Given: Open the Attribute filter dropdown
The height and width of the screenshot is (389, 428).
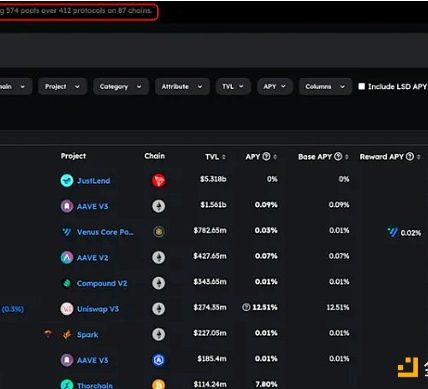Looking at the screenshot, I should [182, 87].
